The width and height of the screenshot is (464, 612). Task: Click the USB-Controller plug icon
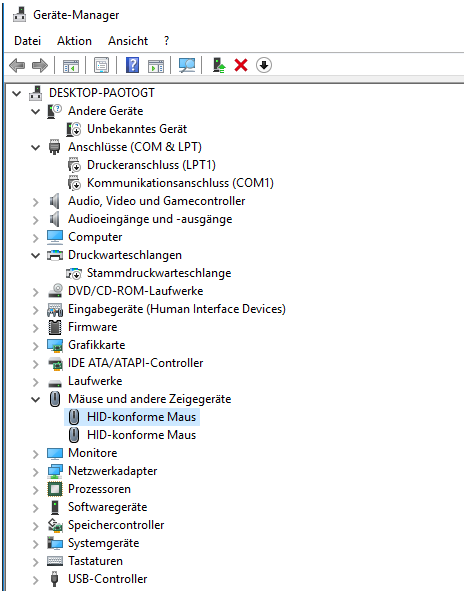pos(55,579)
